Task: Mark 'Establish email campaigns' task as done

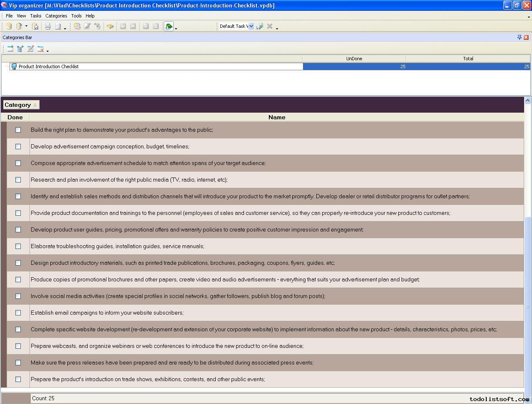Action: pos(18,313)
